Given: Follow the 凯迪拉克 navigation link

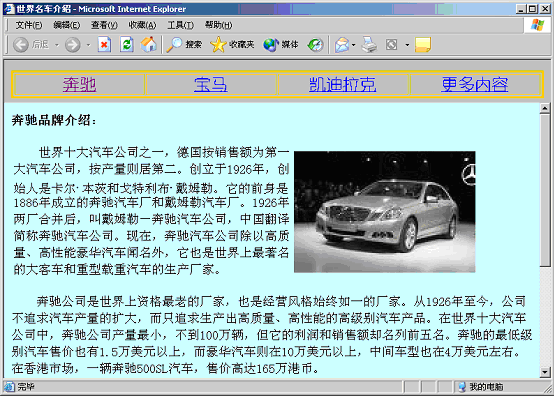Looking at the screenshot, I should click(342, 84).
